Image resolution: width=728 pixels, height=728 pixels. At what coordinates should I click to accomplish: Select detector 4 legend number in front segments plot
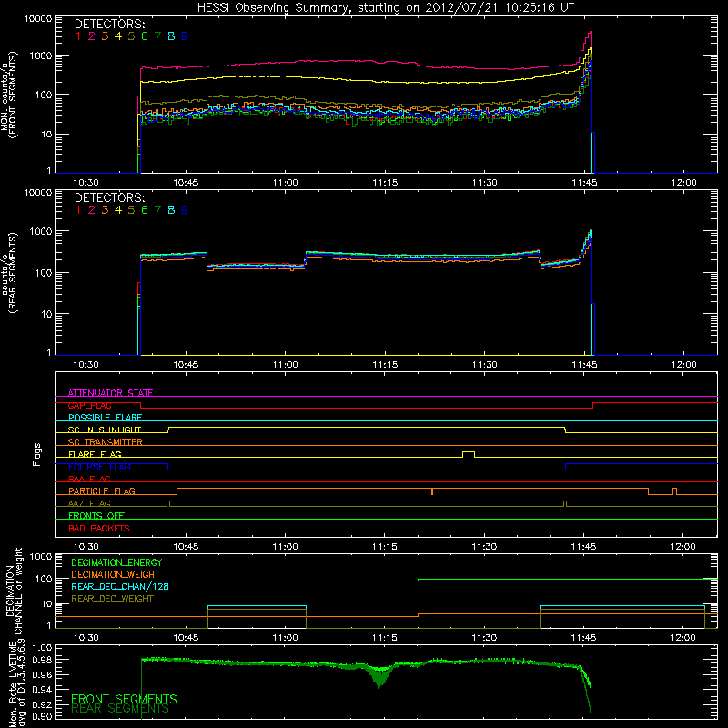click(118, 36)
